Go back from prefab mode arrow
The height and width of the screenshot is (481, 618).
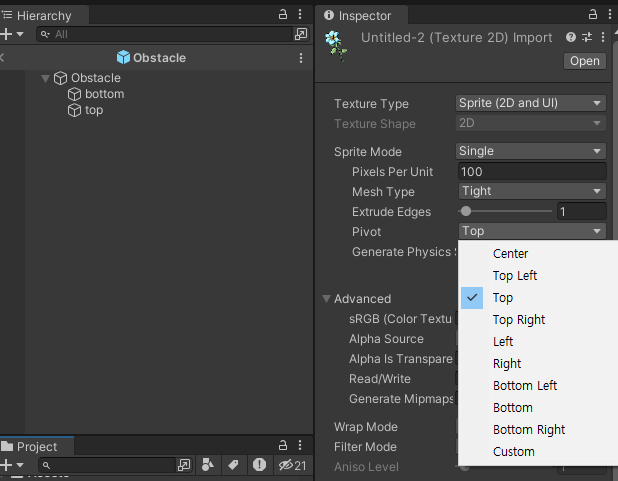tap(2, 58)
